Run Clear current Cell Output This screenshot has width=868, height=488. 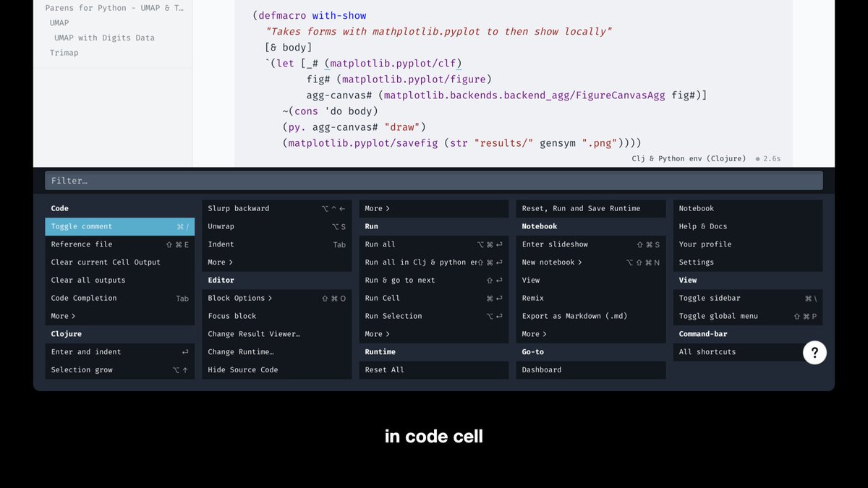pos(119,262)
